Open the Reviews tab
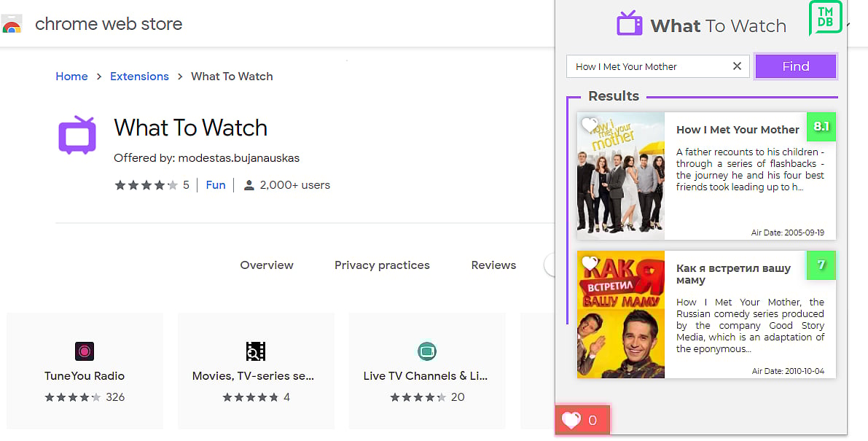The width and height of the screenshot is (868, 441). tap(493, 265)
